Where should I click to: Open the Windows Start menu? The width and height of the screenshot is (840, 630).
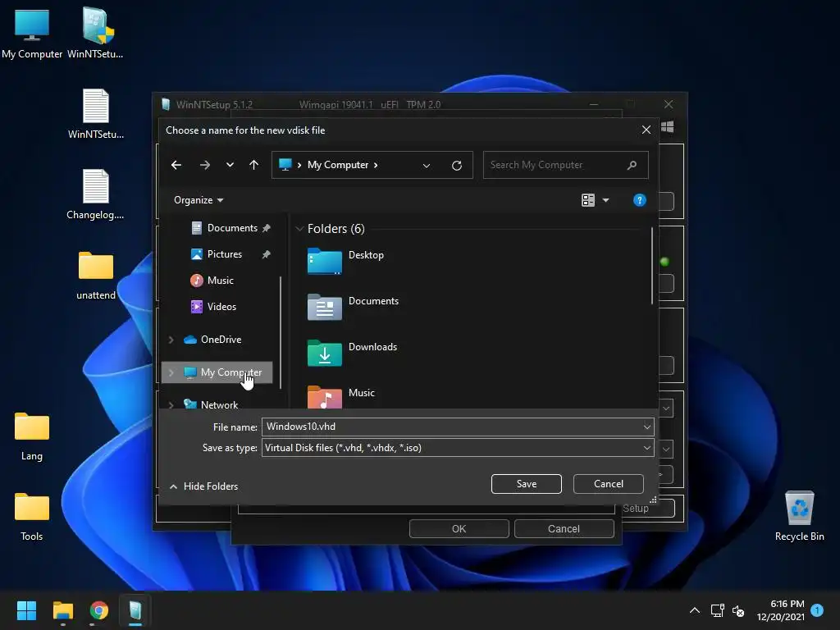coord(26,610)
